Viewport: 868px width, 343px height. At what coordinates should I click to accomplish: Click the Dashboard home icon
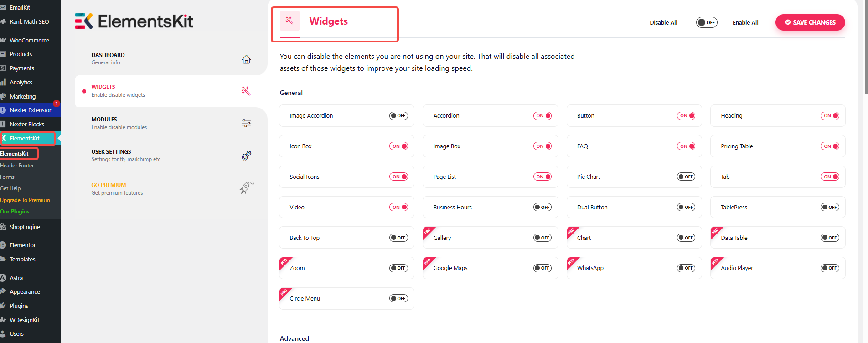(246, 59)
